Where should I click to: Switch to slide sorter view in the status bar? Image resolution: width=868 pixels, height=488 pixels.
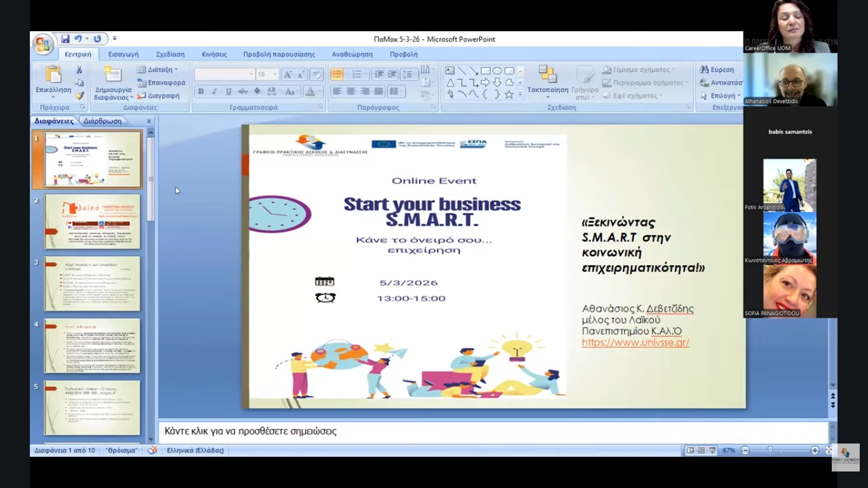pos(701,451)
